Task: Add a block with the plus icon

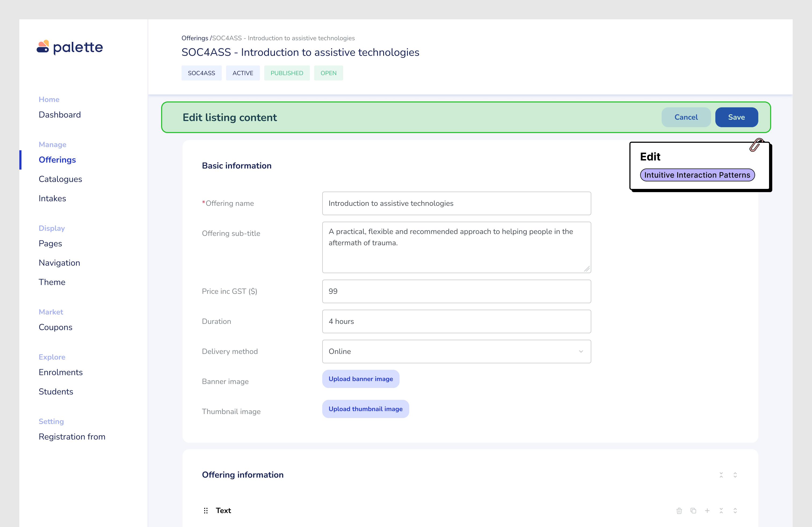Action: pyautogui.click(x=707, y=510)
